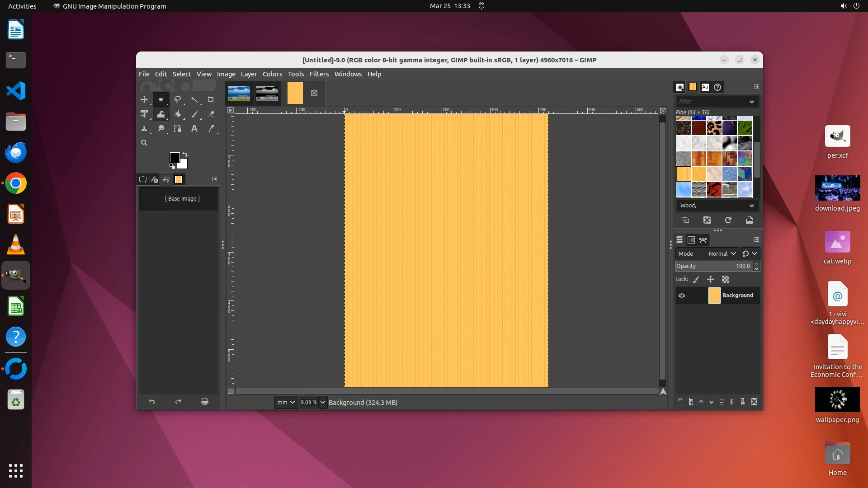This screenshot has height=488, width=868.
Task: Select the Eraser tool
Action: (211, 114)
